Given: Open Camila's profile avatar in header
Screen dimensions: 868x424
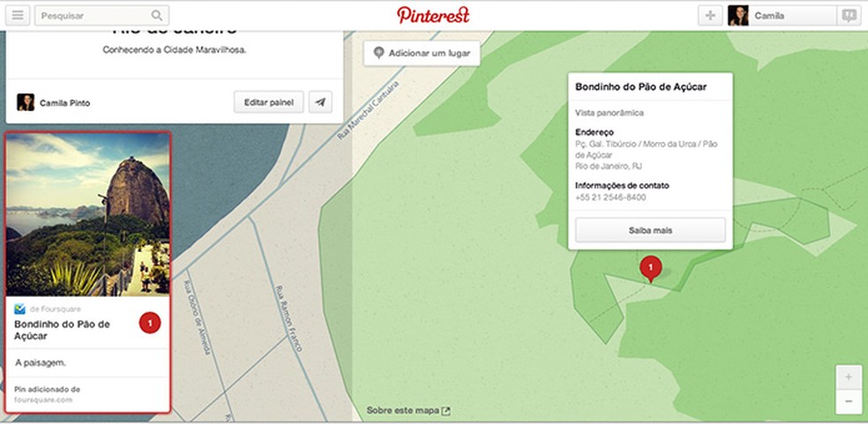Looking at the screenshot, I should [x=738, y=16].
